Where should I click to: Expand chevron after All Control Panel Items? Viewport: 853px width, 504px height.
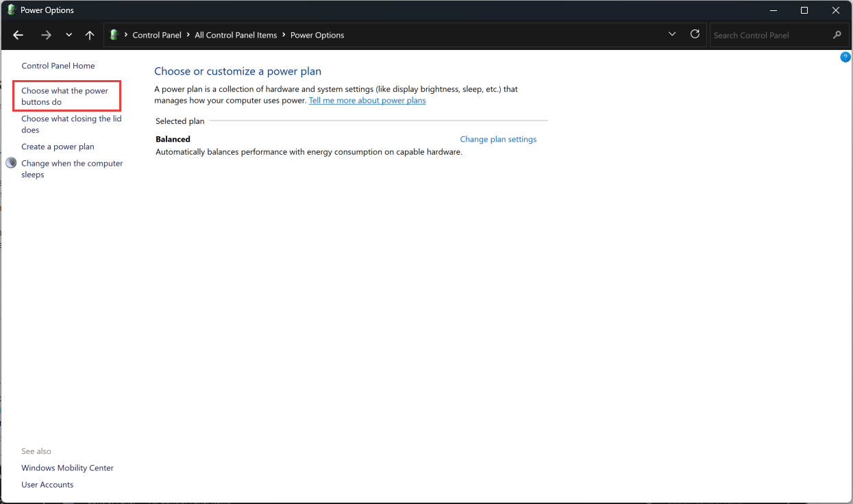point(284,35)
